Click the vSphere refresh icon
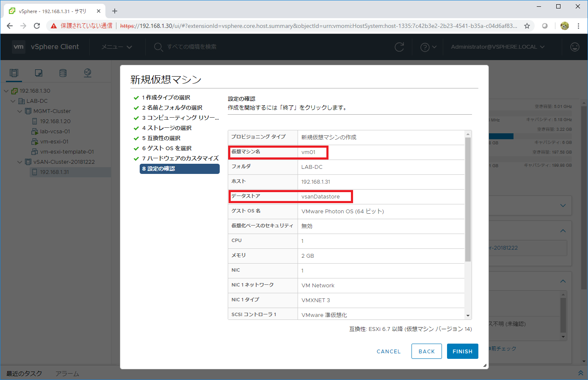588x380 pixels. tap(399, 47)
